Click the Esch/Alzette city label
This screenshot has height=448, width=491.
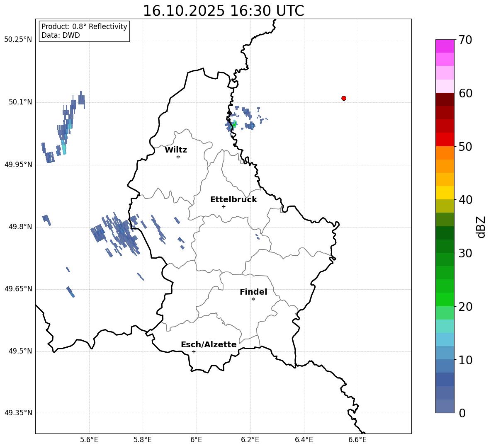pyautogui.click(x=209, y=344)
